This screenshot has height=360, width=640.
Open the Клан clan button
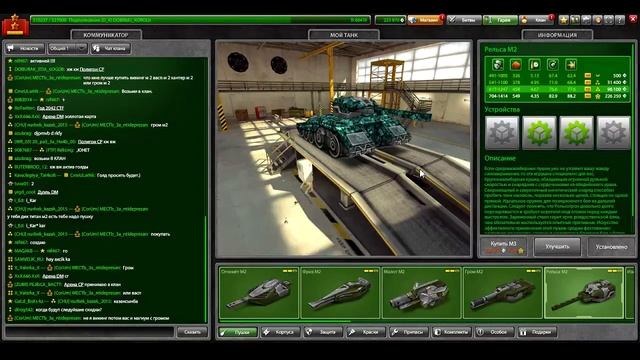click(537, 20)
